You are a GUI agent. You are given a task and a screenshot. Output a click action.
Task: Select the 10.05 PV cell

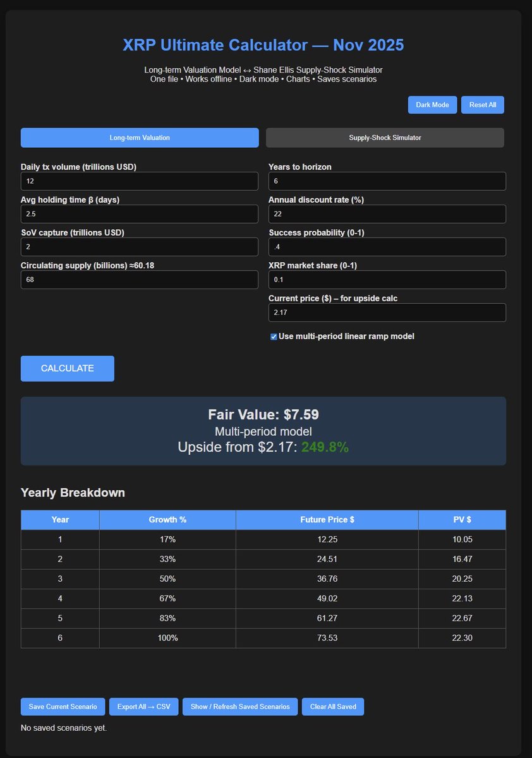tap(462, 539)
